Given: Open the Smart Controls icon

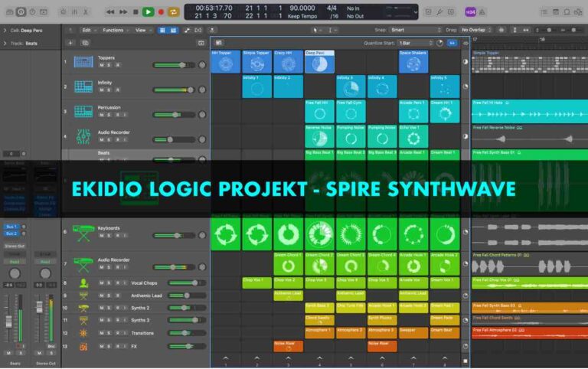Looking at the screenshot, I should [x=63, y=12].
